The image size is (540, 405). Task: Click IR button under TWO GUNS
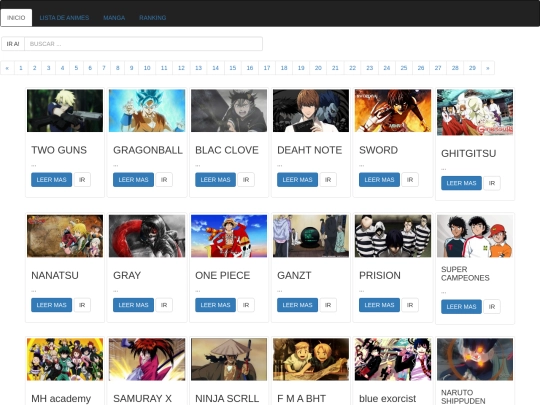[82, 180]
